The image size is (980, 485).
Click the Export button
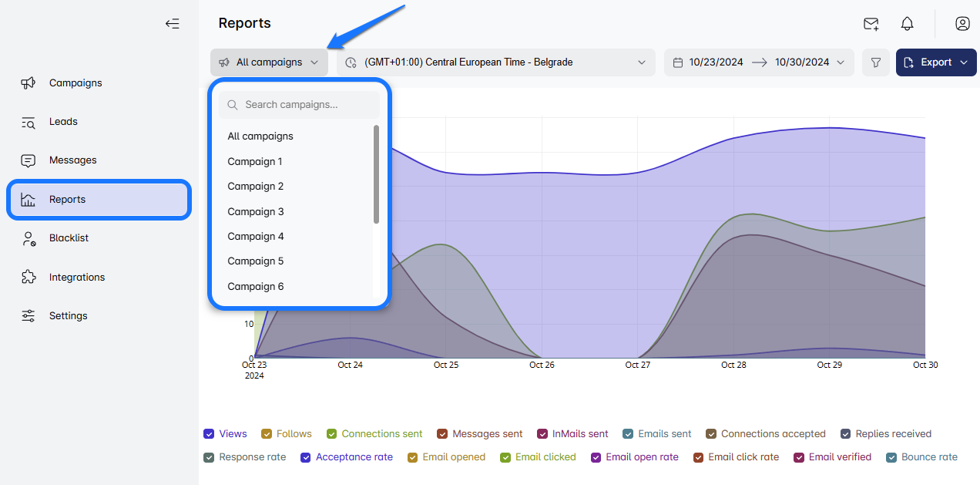[x=935, y=62]
